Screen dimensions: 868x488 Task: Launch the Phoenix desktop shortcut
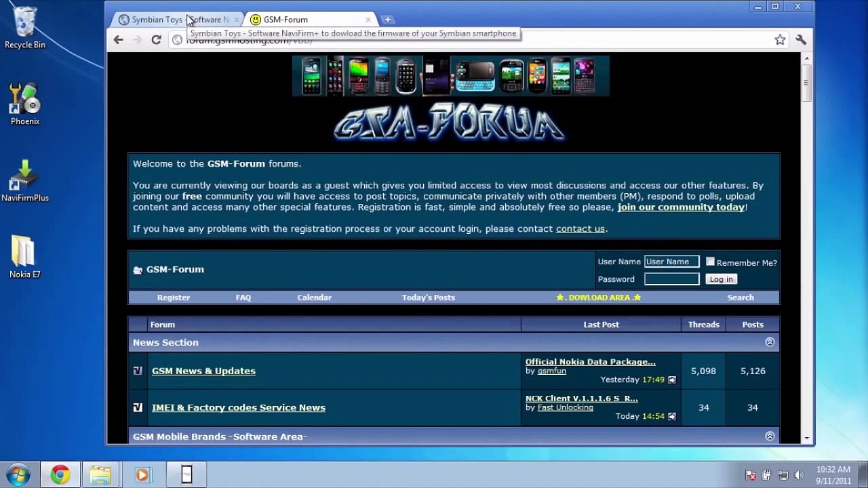coord(25,104)
